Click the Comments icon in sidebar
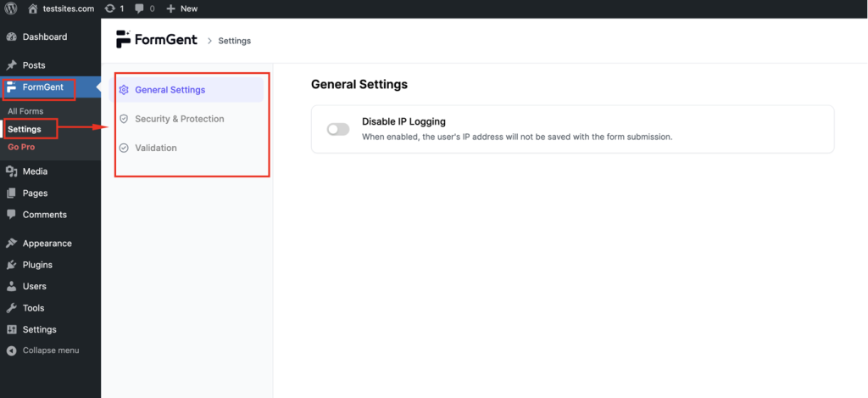This screenshot has width=868, height=398. (x=12, y=215)
